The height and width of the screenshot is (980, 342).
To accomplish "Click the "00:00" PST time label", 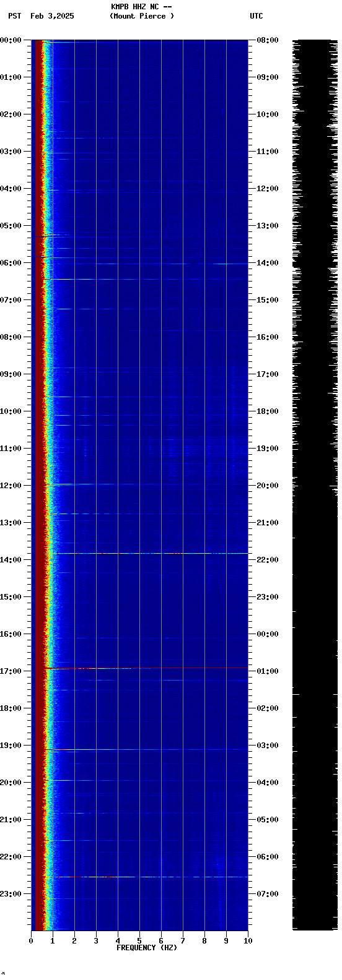I will (x=11, y=40).
